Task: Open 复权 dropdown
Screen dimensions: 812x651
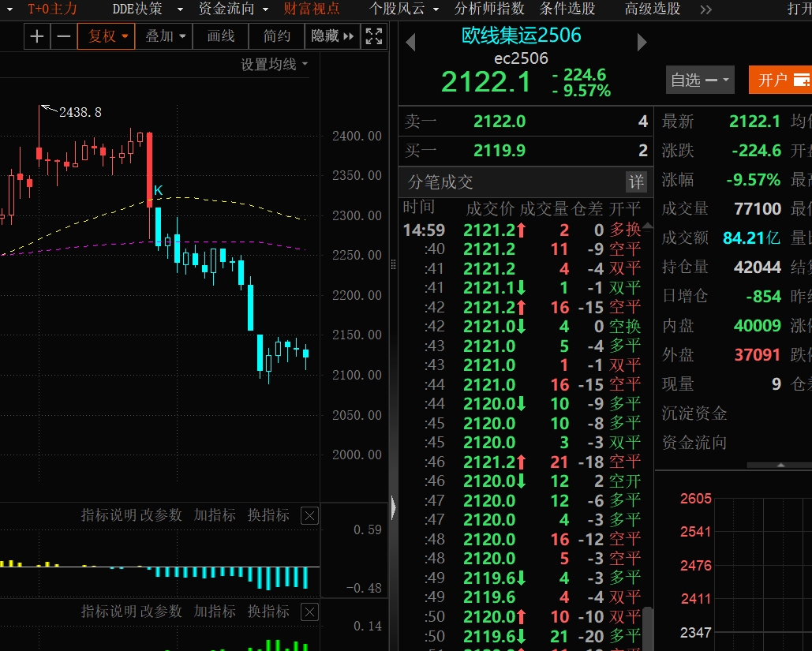Action: click(x=107, y=36)
